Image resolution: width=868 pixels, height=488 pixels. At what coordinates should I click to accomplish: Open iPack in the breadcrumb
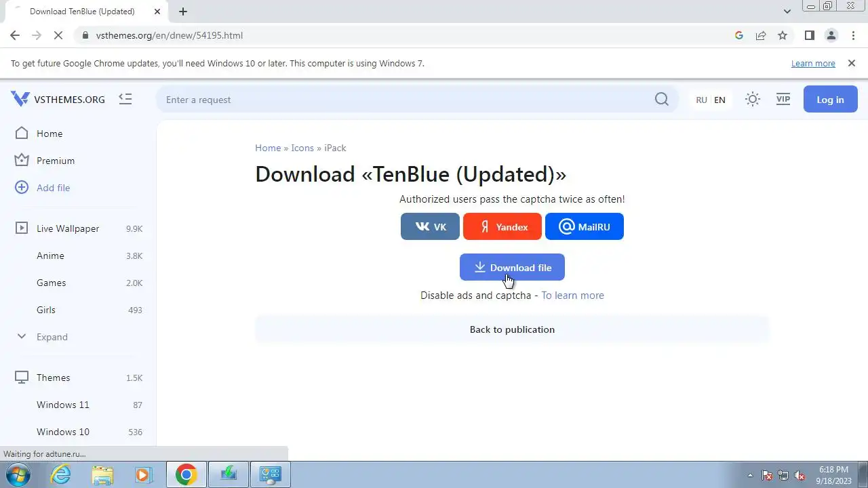click(x=335, y=148)
